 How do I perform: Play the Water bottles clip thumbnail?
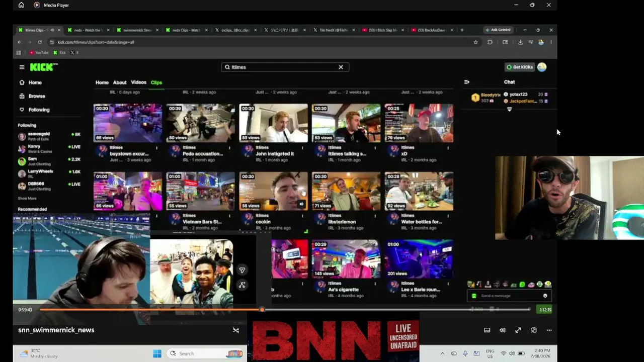pyautogui.click(x=419, y=191)
